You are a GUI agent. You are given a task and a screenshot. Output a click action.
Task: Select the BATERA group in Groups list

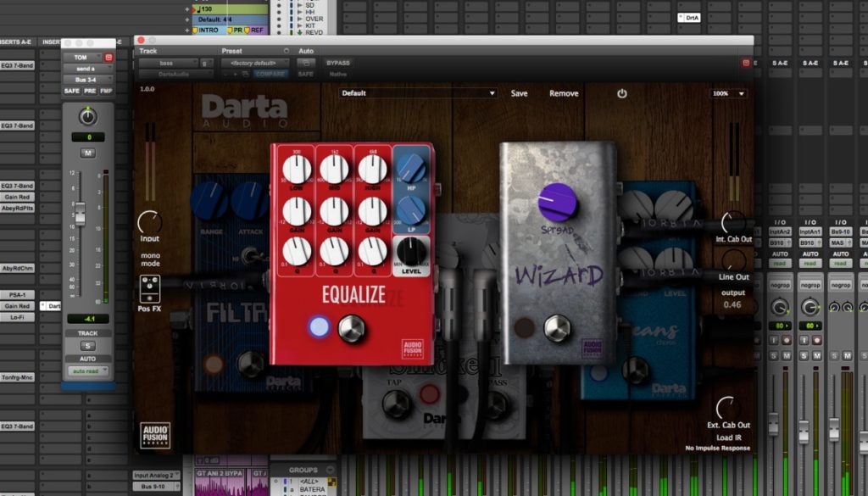[x=313, y=490]
